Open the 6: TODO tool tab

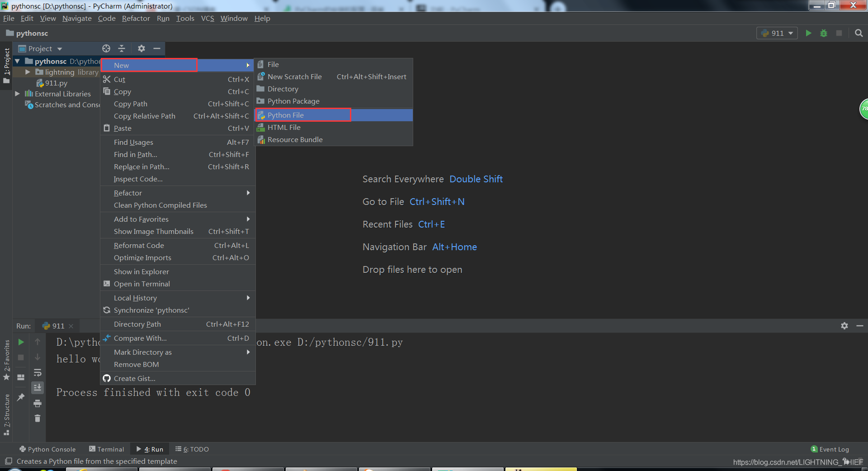pos(192,449)
